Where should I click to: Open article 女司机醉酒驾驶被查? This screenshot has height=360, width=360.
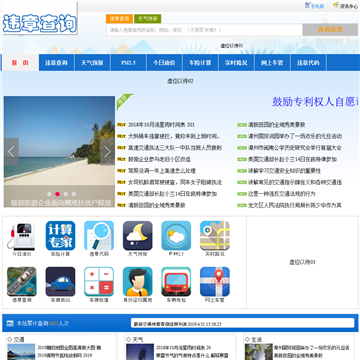pos(175,182)
